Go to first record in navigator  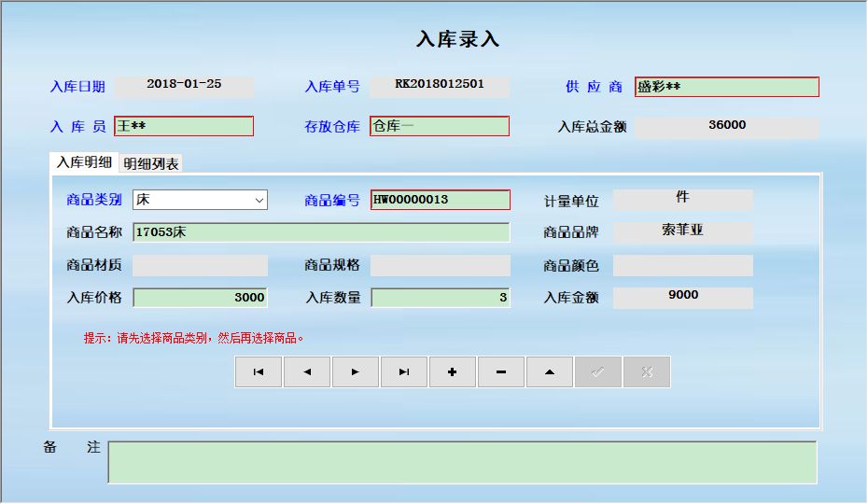pos(259,371)
